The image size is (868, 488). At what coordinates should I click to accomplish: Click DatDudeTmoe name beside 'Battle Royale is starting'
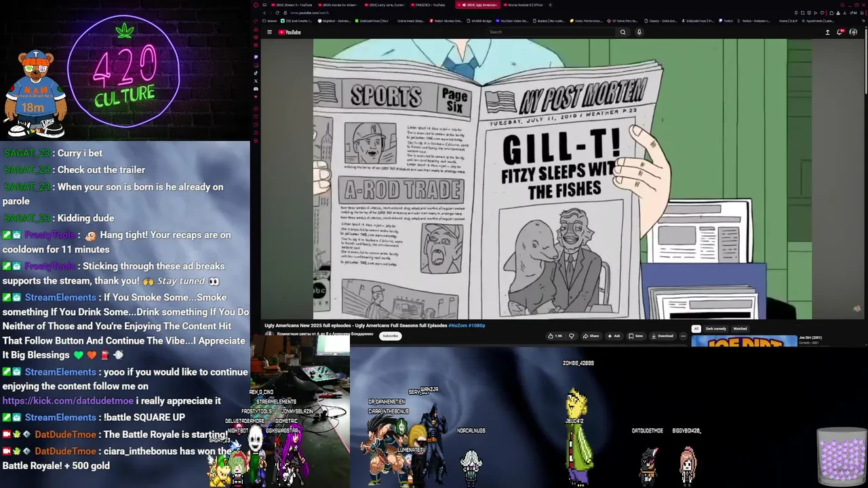point(65,434)
